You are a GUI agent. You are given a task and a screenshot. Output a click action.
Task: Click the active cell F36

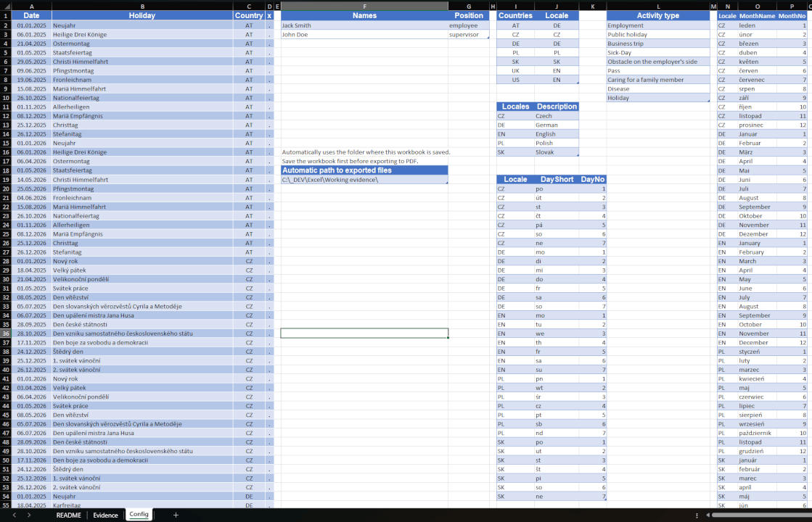[364, 333]
